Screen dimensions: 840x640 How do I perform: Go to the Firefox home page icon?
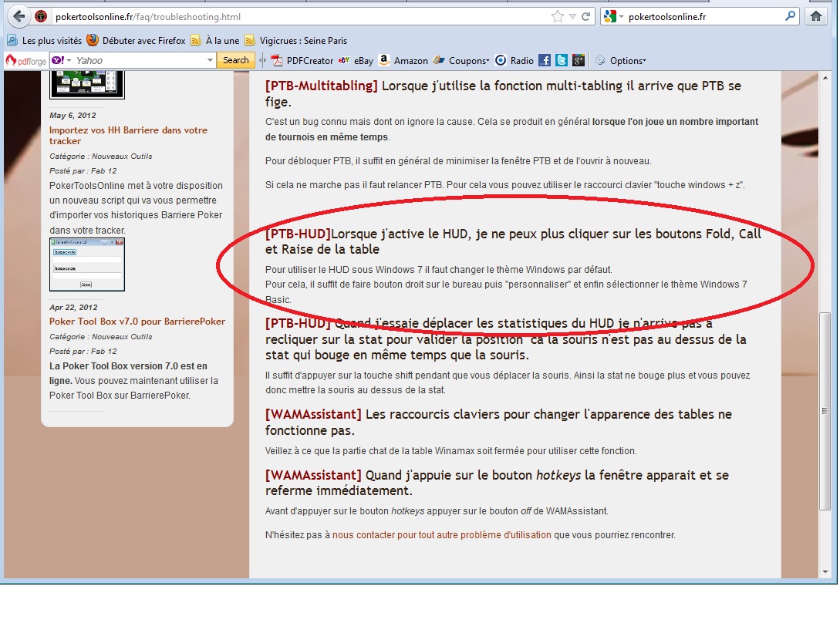(x=816, y=16)
